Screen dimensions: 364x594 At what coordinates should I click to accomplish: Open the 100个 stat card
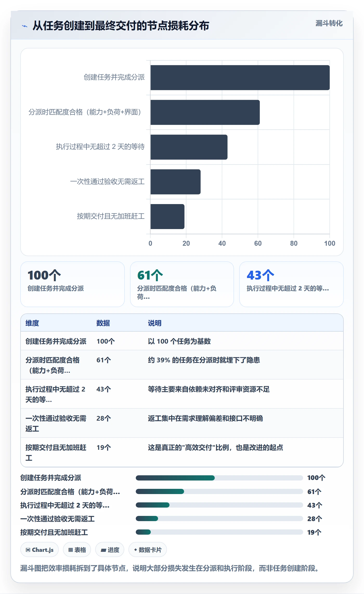pos(73,284)
